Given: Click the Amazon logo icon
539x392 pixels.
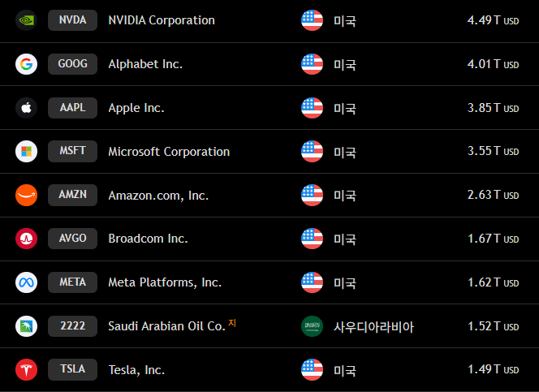Looking at the screenshot, I should pyautogui.click(x=27, y=195).
